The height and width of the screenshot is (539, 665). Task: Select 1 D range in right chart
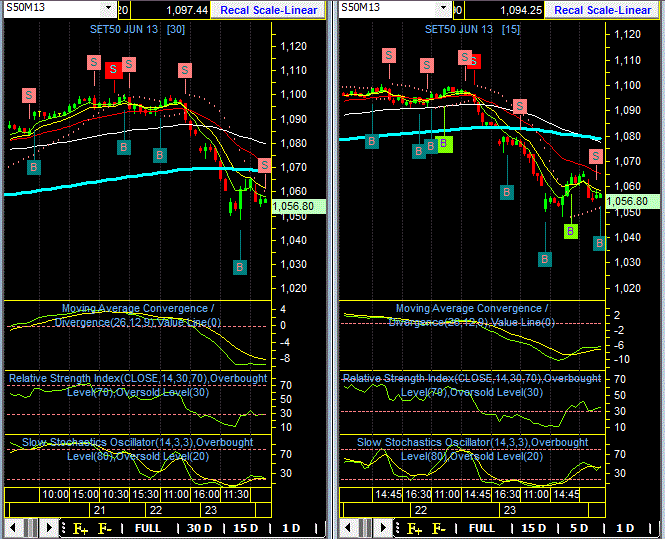(625, 528)
